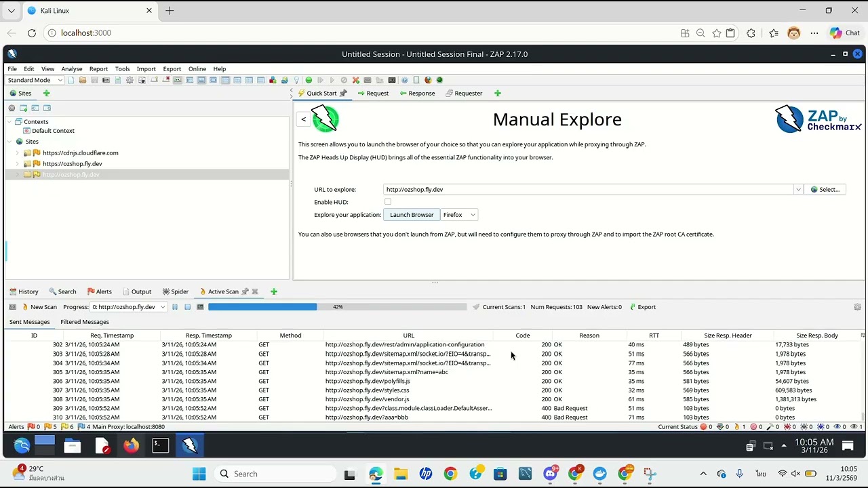
Task: Add a new right-panel tab with green plus
Action: tap(497, 94)
